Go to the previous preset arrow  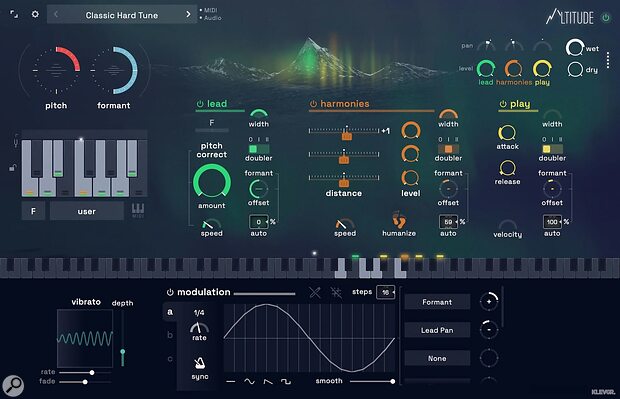(x=56, y=15)
